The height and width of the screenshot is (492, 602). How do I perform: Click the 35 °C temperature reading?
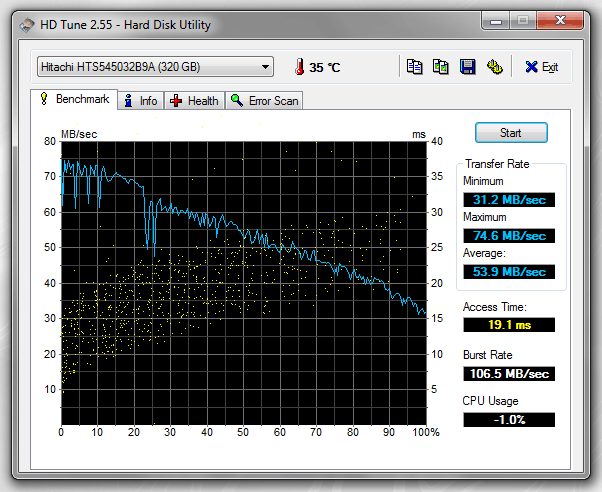(324, 68)
